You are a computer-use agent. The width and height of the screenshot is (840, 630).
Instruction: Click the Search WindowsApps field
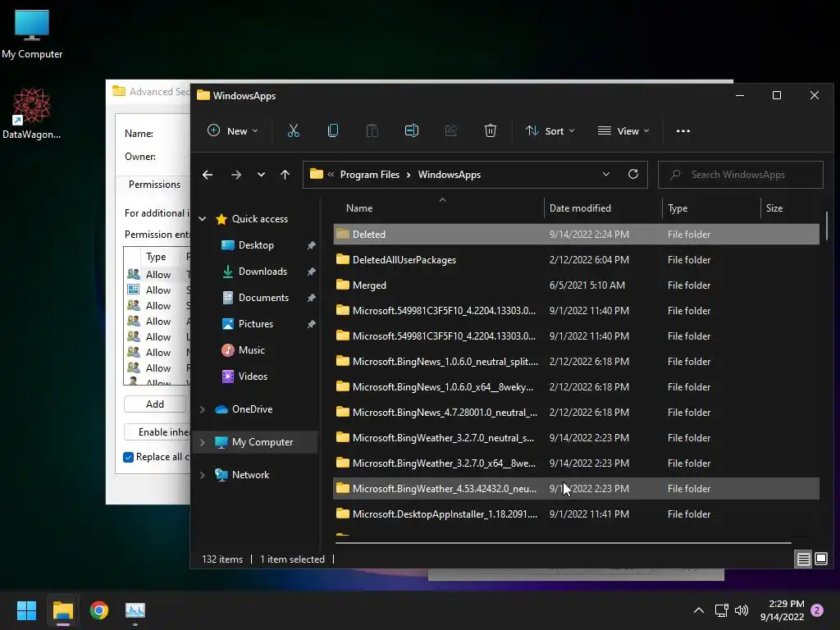click(741, 175)
